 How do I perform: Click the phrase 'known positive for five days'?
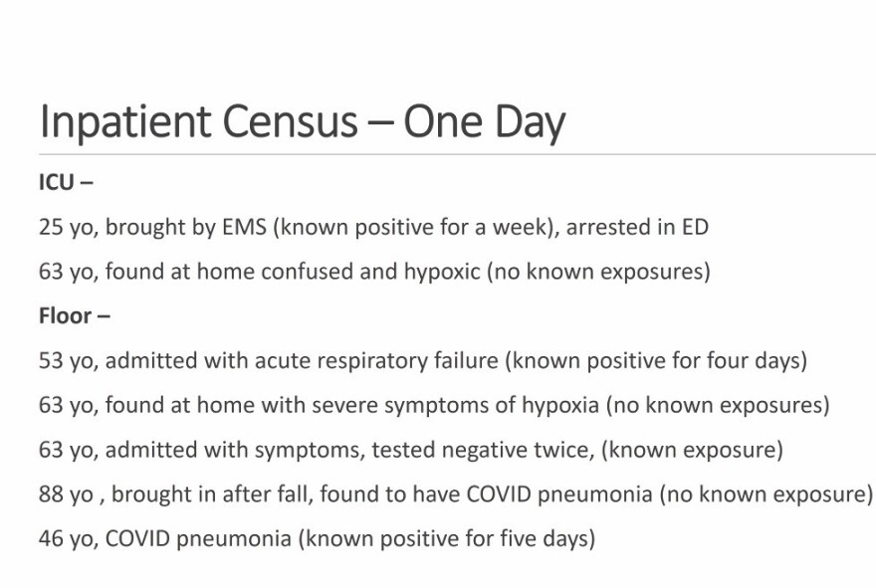coord(446,539)
